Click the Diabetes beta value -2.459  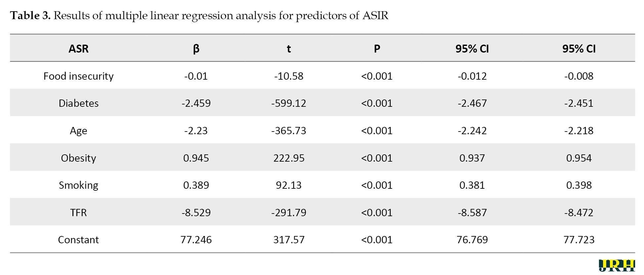pyautogui.click(x=196, y=103)
